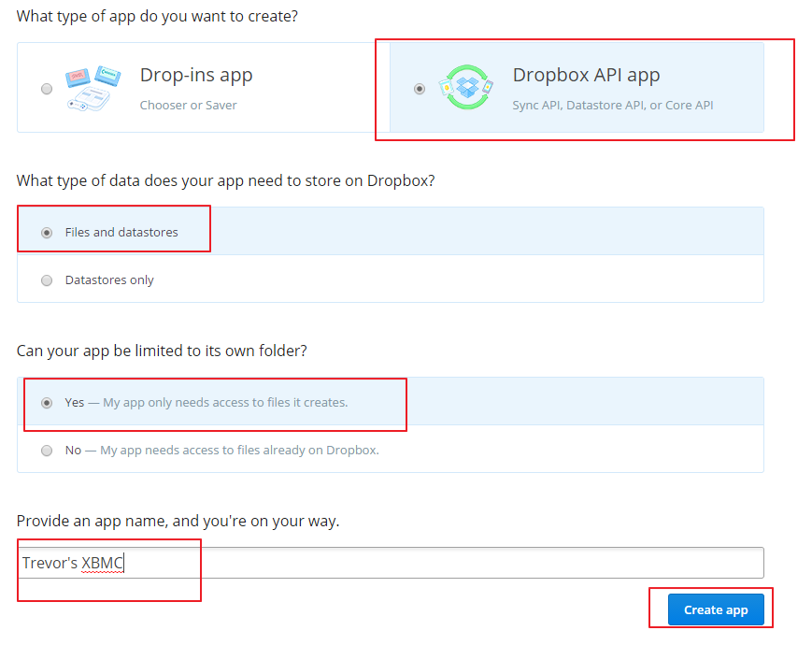Click the 'My app only needs access' description
Image resolution: width=812 pixels, height=645 pixels.
pyautogui.click(x=225, y=403)
